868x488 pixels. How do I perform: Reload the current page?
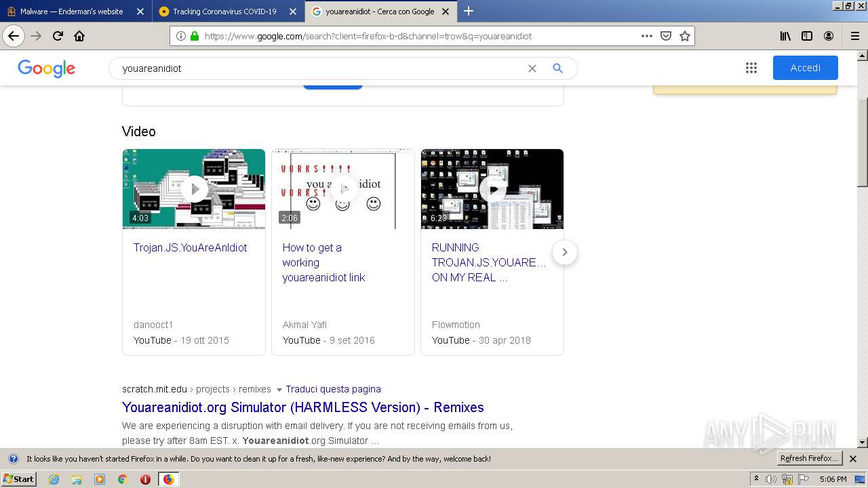coord(58,36)
